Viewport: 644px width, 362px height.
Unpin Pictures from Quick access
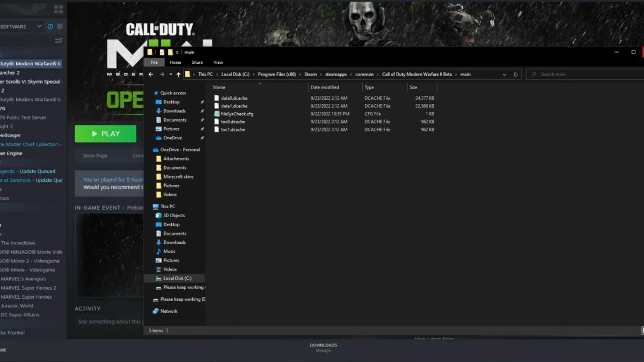202,128
